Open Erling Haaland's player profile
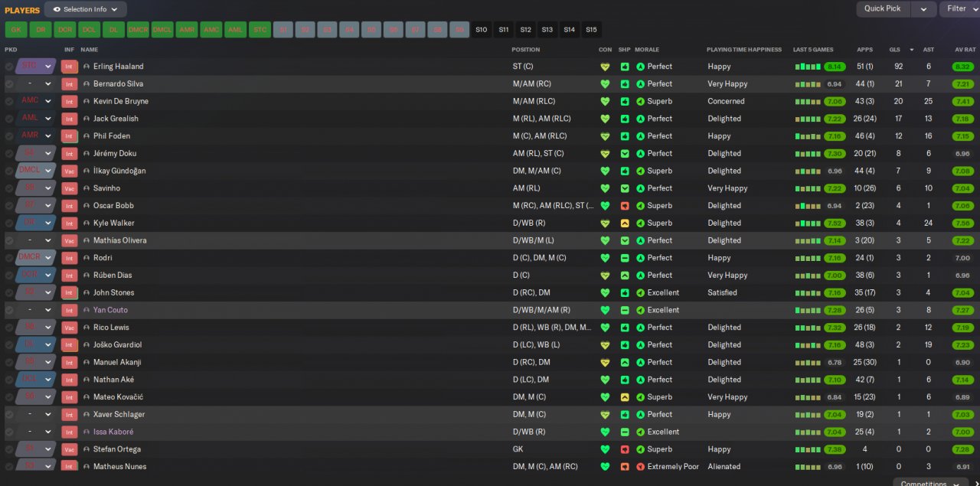This screenshot has width=980, height=486. [118, 67]
